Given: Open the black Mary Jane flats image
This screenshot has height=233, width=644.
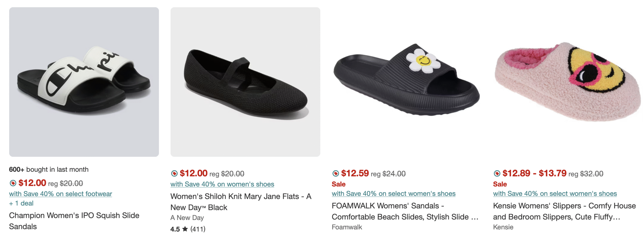Looking at the screenshot, I should coord(245,82).
